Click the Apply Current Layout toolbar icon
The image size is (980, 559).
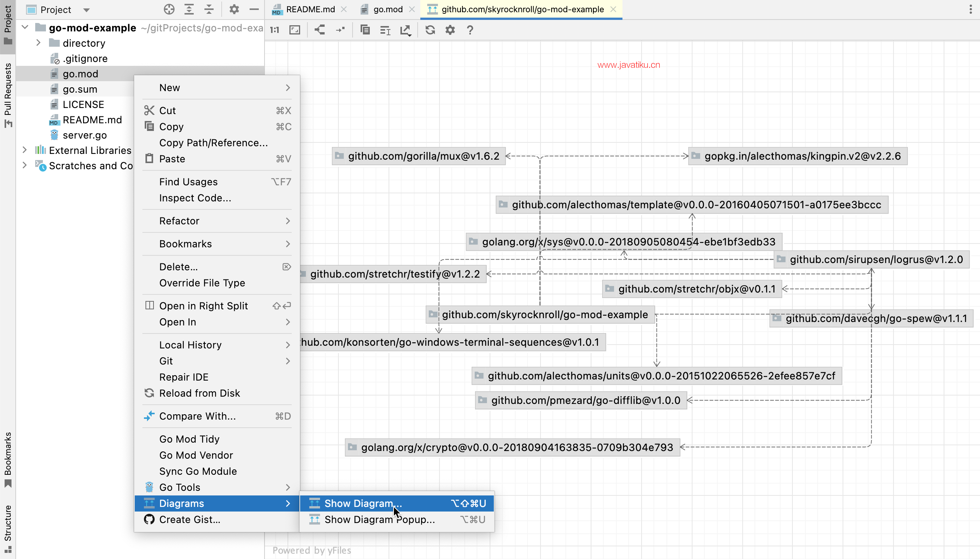pyautogui.click(x=385, y=30)
